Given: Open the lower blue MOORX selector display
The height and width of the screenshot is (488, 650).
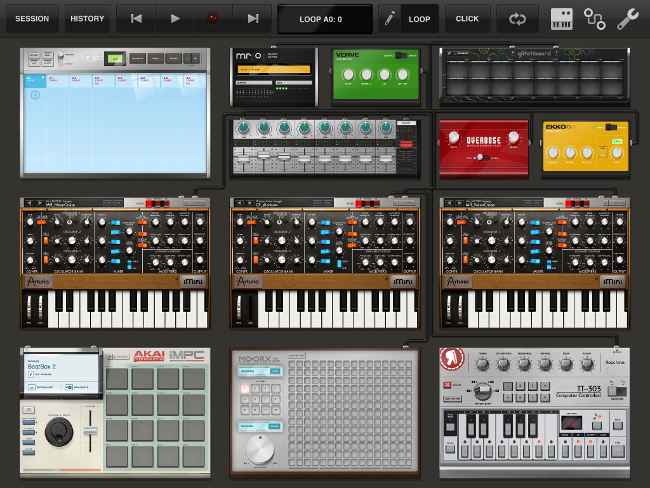Looking at the screenshot, I should click(260, 426).
